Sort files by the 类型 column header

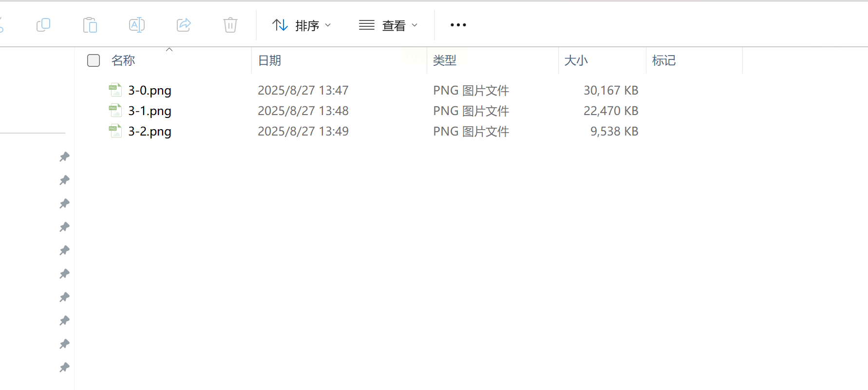[445, 60]
